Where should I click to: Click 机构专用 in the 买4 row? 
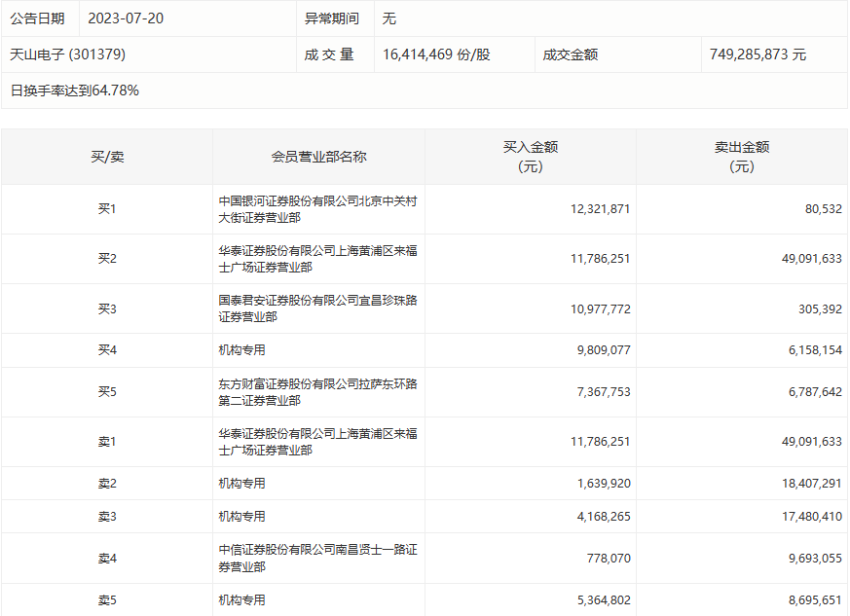241,350
